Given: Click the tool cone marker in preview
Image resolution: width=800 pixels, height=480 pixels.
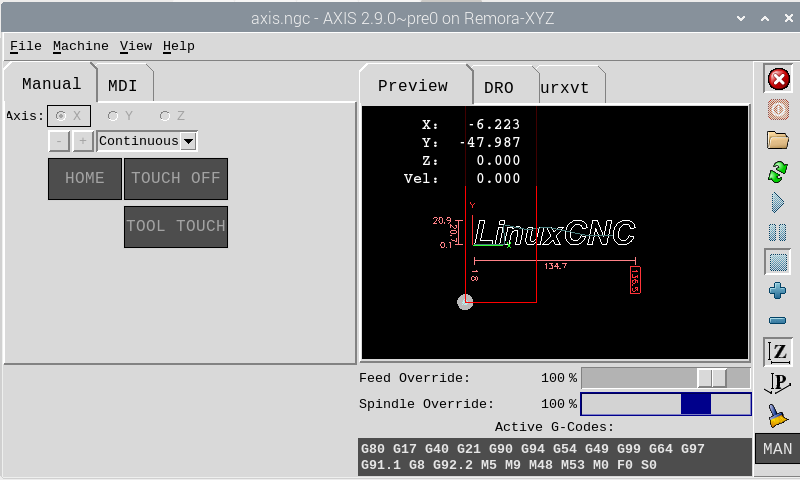Looking at the screenshot, I should point(465,302).
